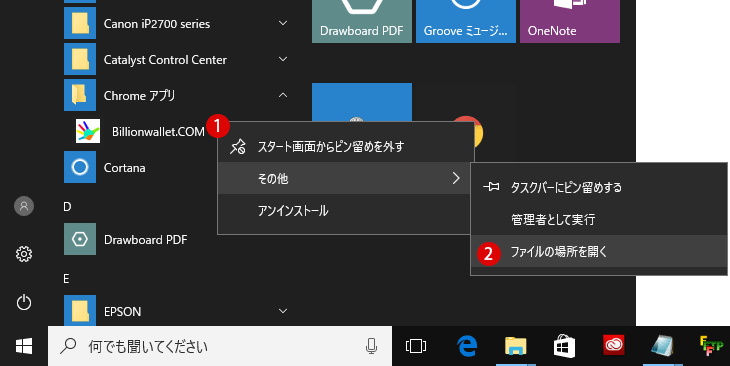730x366 pixels.
Task: Click the pin icon in submenu
Action: coord(491,187)
